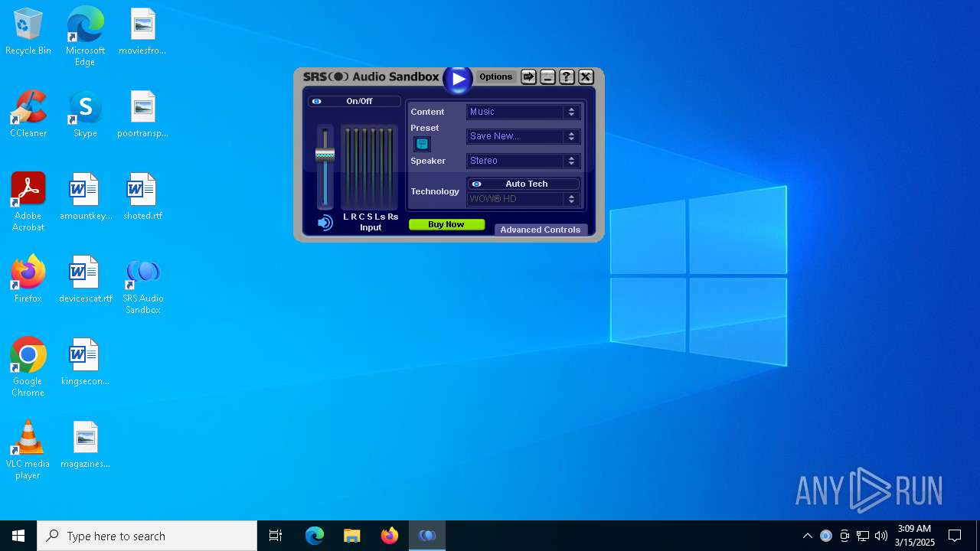Click the Input level meter bars

[369, 167]
